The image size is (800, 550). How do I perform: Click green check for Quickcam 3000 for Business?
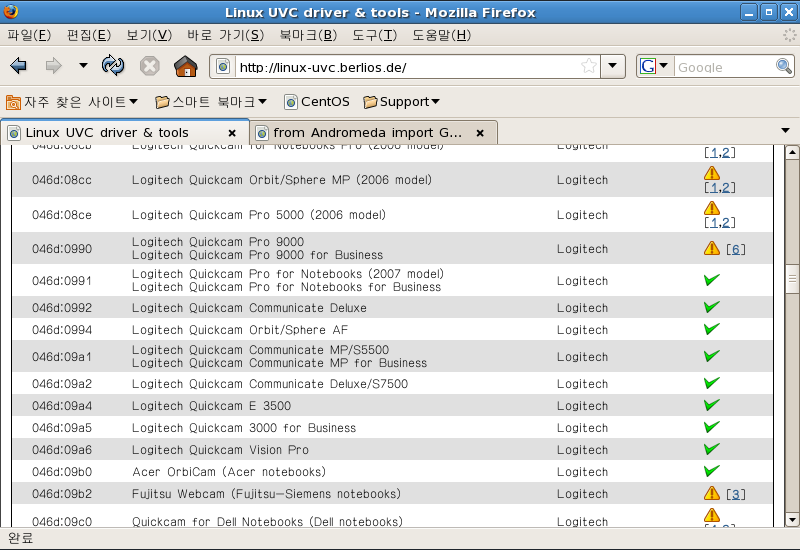712,427
